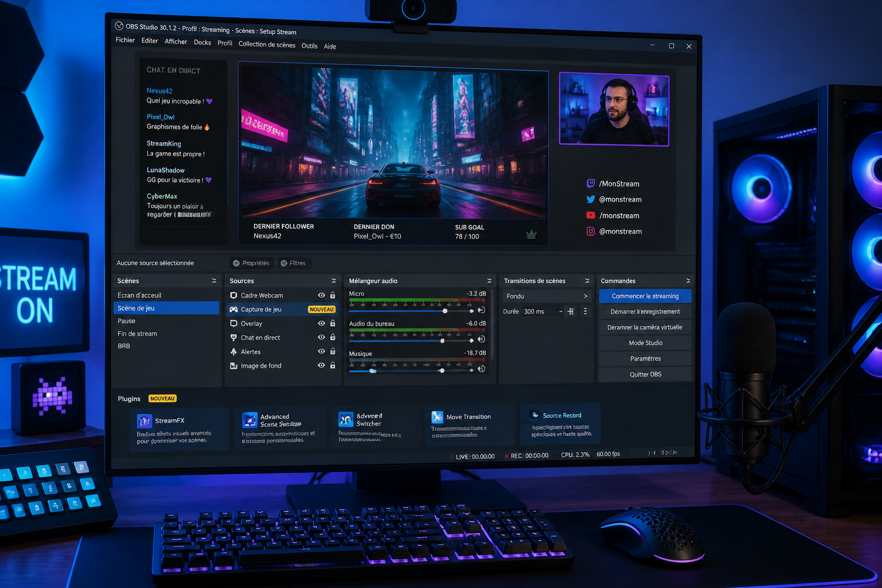Click the Quitter OBS button
The height and width of the screenshot is (588, 882).
[x=645, y=374]
